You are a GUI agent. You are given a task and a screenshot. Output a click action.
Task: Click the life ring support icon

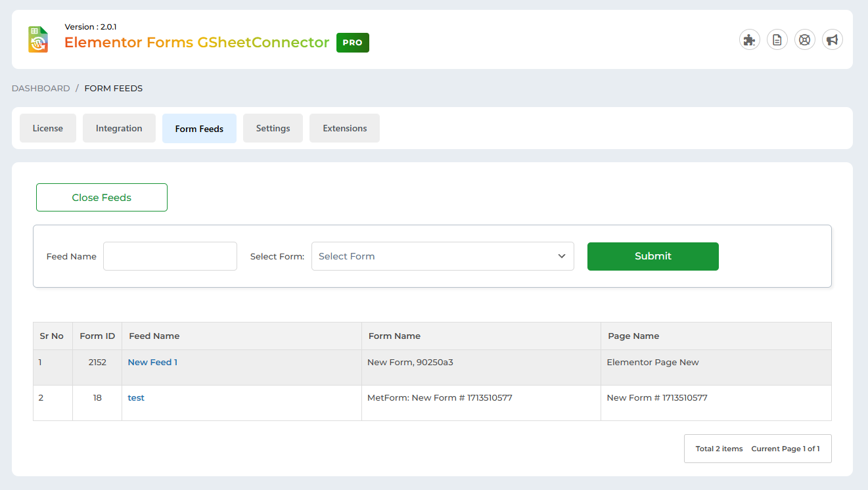tap(804, 40)
